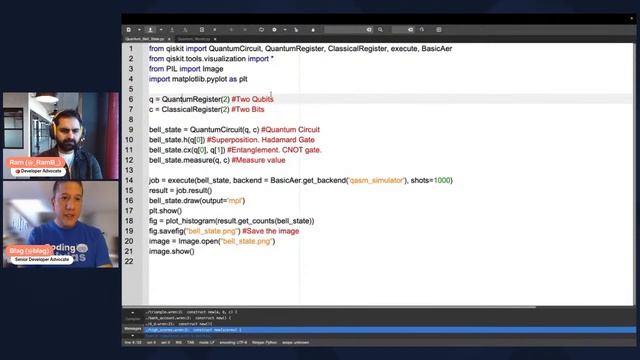Close the current file using toolbar icon
The width and height of the screenshot is (640, 360).
215,30
